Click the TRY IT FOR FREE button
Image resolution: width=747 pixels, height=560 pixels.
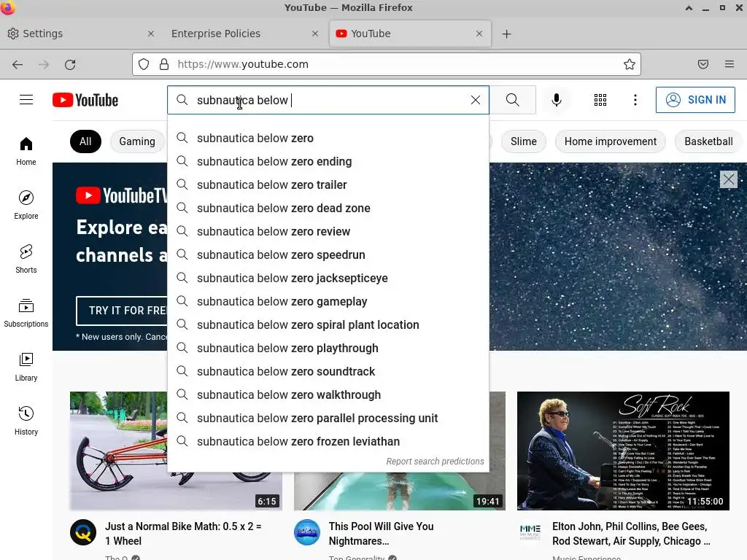click(x=122, y=311)
